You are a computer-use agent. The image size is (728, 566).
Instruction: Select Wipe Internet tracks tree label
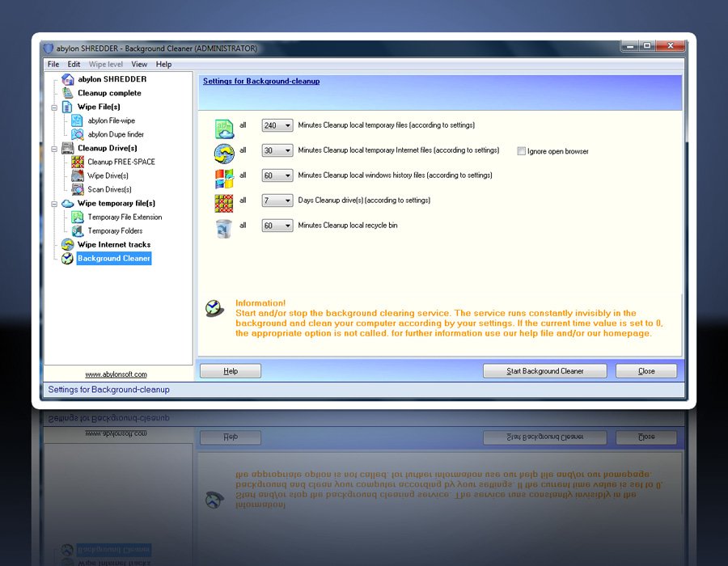(114, 245)
